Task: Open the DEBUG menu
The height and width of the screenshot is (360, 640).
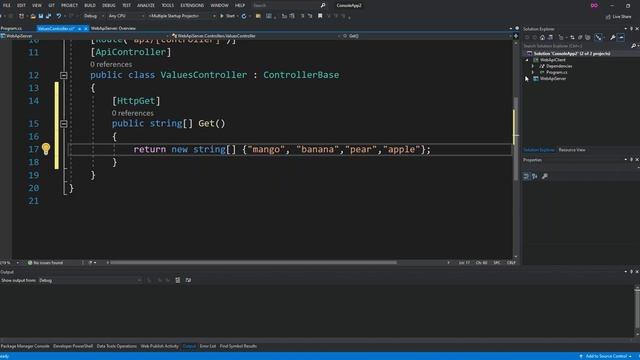Action: coord(109,5)
